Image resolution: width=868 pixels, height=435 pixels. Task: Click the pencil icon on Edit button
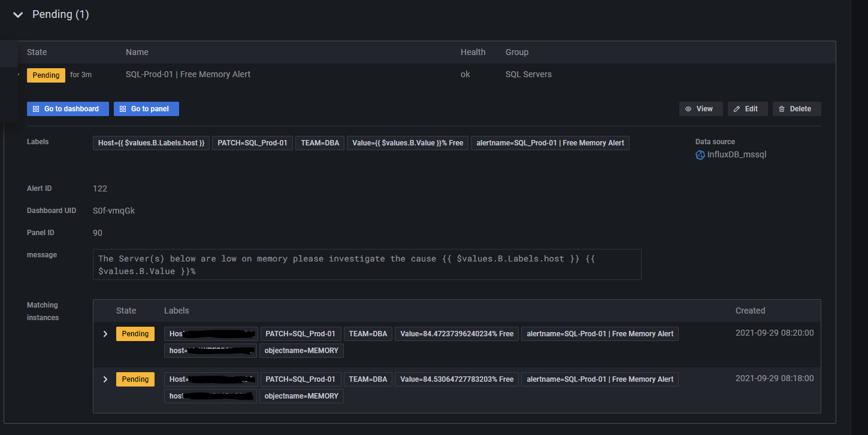[737, 109]
